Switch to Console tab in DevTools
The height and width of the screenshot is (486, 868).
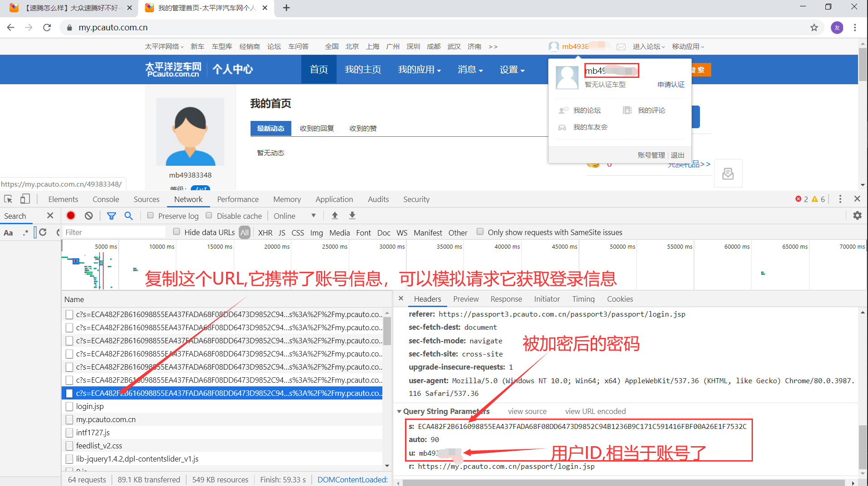pyautogui.click(x=106, y=199)
